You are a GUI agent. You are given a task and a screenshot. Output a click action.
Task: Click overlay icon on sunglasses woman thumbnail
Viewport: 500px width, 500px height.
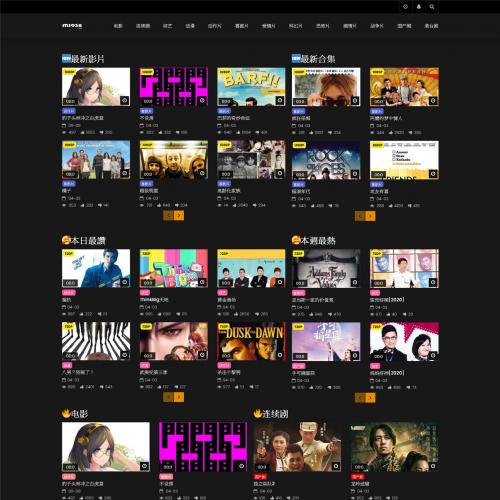355,100
